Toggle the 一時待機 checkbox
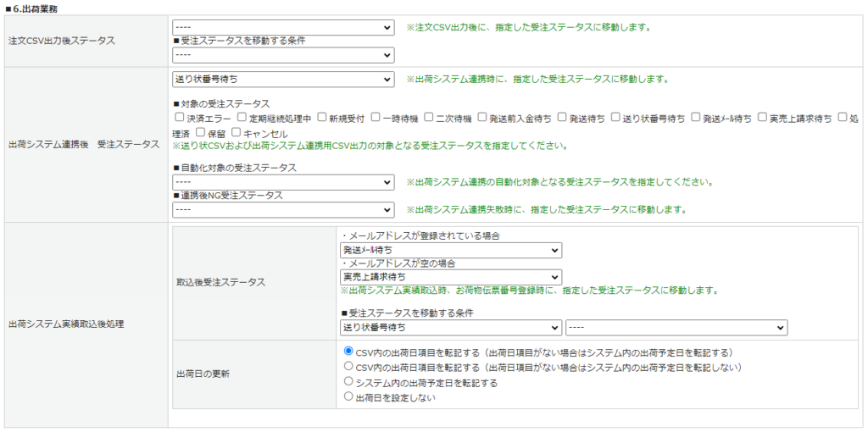Viewport: 868px width, 432px height. click(376, 118)
